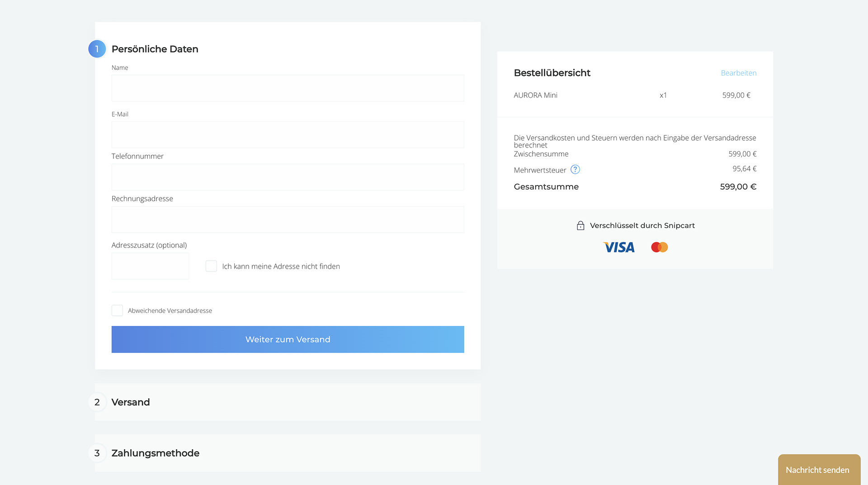This screenshot has width=868, height=485.
Task: Expand the Zahlungsmethode section
Action: 288,453
